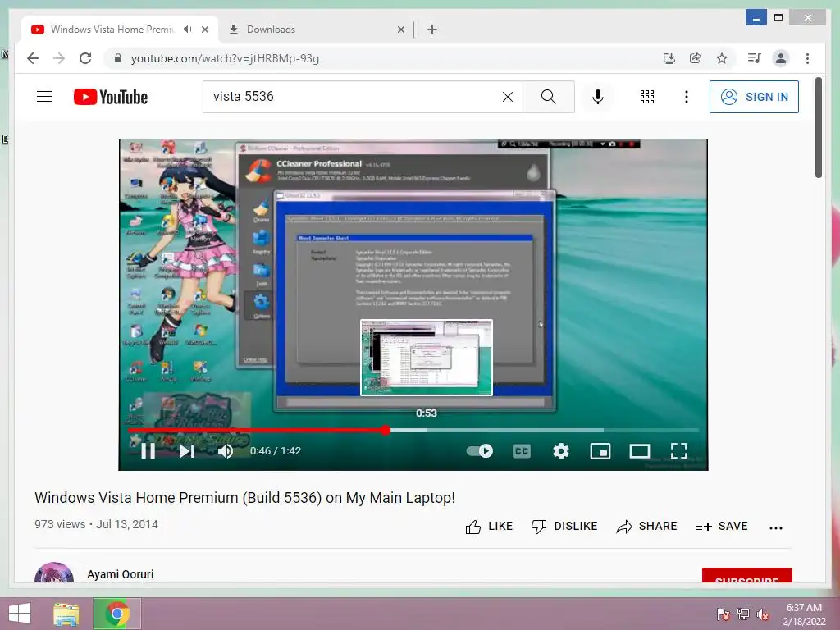Open the Chrome profile avatar
This screenshot has width=840, height=630.
click(781, 58)
